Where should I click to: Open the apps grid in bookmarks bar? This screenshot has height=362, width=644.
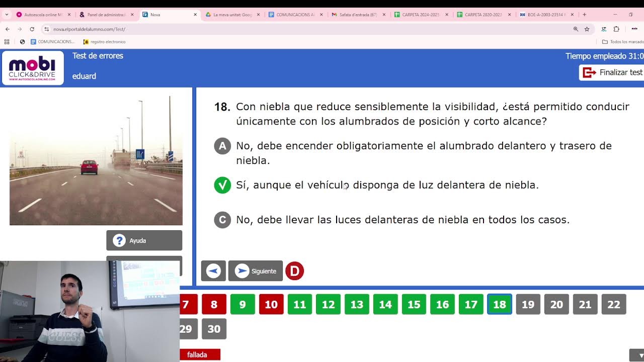pos(7,42)
